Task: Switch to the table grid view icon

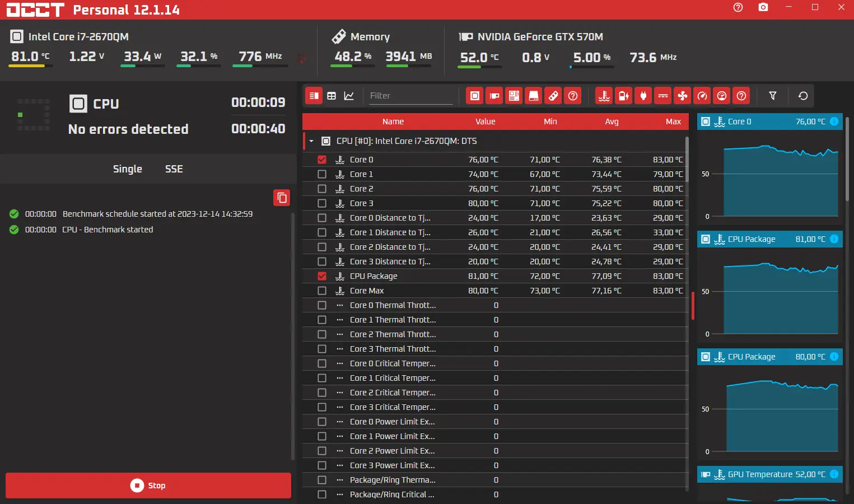Action: click(332, 96)
